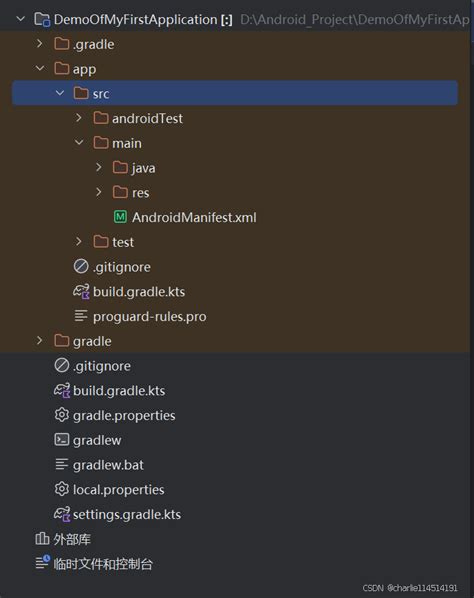The image size is (474, 598).
Task: Click the external libraries icon beside 外部库
Action: point(42,539)
